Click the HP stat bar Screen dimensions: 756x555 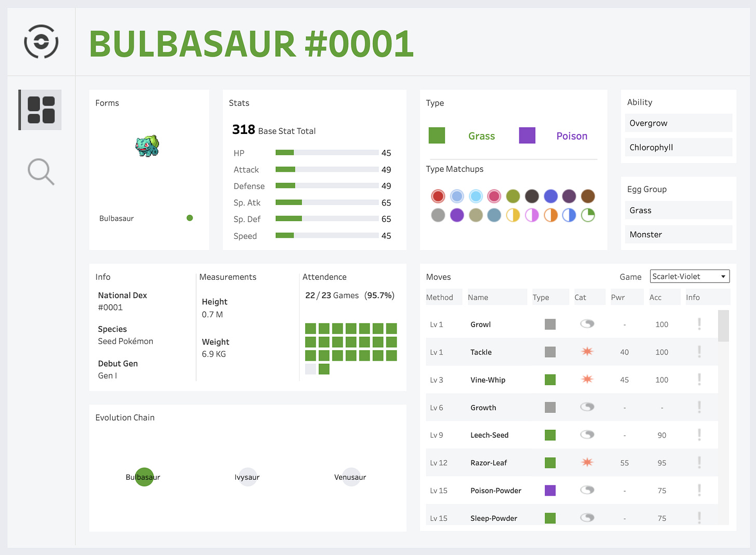point(327,153)
